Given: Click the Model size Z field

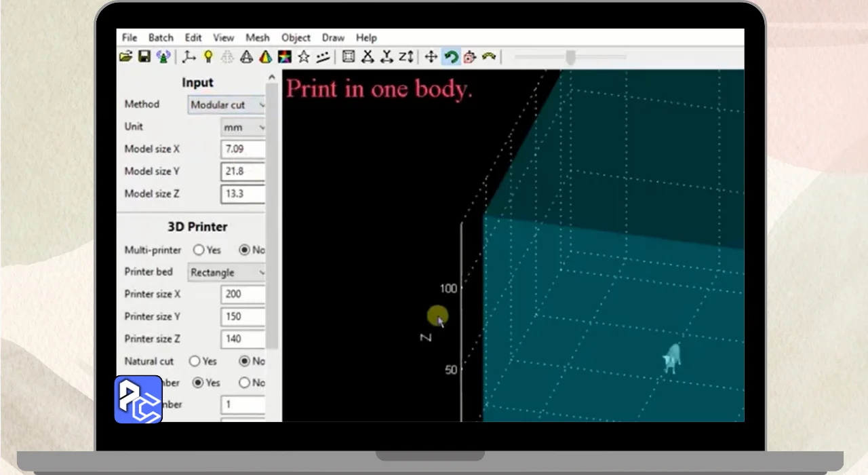Looking at the screenshot, I should (243, 194).
